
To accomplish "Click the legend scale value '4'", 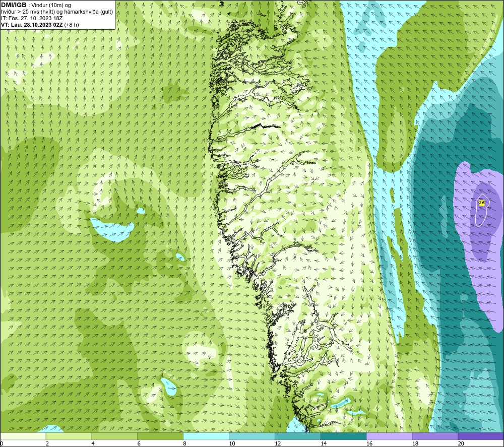I will [93, 444].
